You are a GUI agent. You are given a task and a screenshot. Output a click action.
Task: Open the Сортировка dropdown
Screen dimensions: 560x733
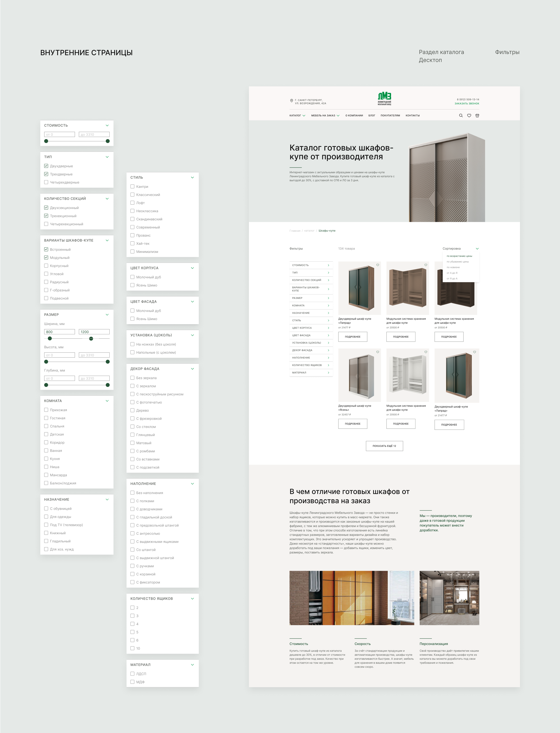pyautogui.click(x=460, y=248)
